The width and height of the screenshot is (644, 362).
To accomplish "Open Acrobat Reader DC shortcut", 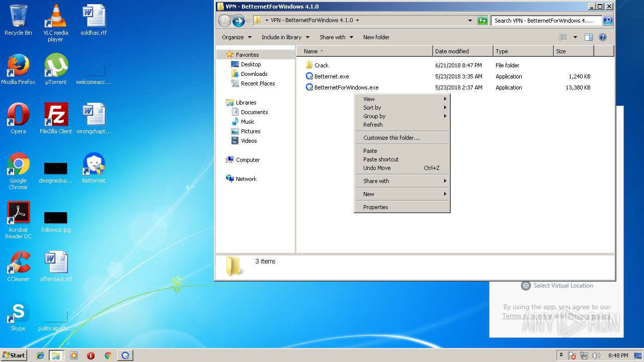I will [18, 220].
